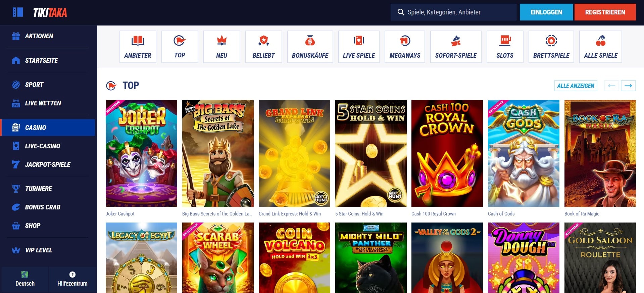Click the Casino slot machine icon
The height and width of the screenshot is (293, 644).
(16, 128)
